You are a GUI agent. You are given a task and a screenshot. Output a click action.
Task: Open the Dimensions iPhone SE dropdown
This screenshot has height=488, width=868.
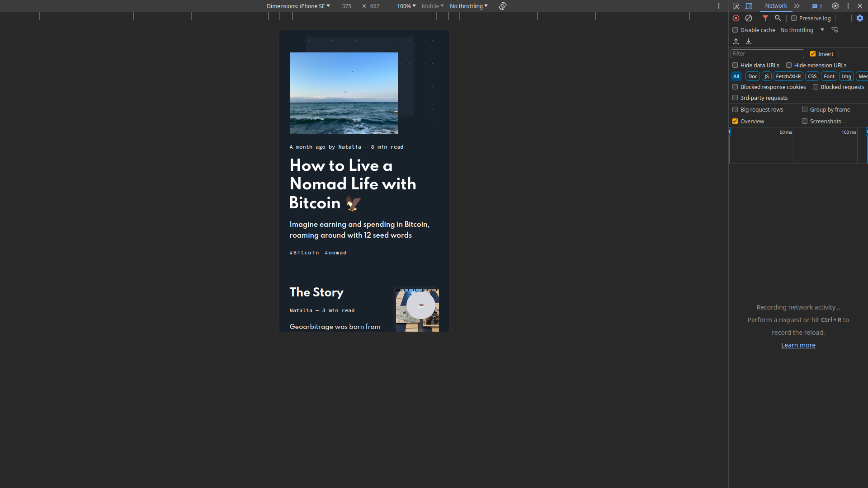coord(298,6)
